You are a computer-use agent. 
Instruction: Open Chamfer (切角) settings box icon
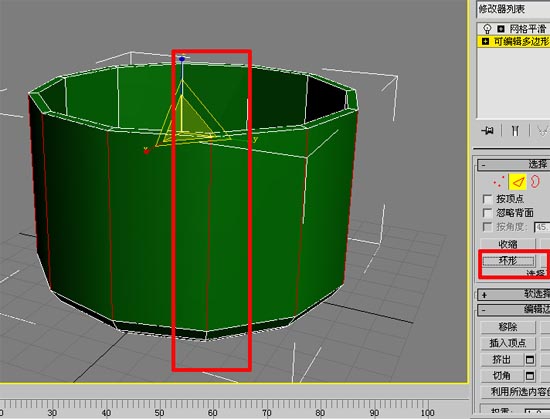(530, 376)
